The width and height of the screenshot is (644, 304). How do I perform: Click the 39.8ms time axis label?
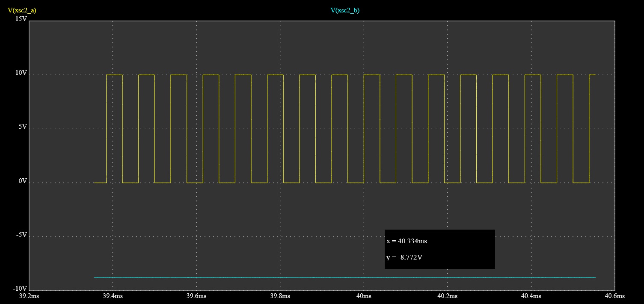tap(280, 296)
